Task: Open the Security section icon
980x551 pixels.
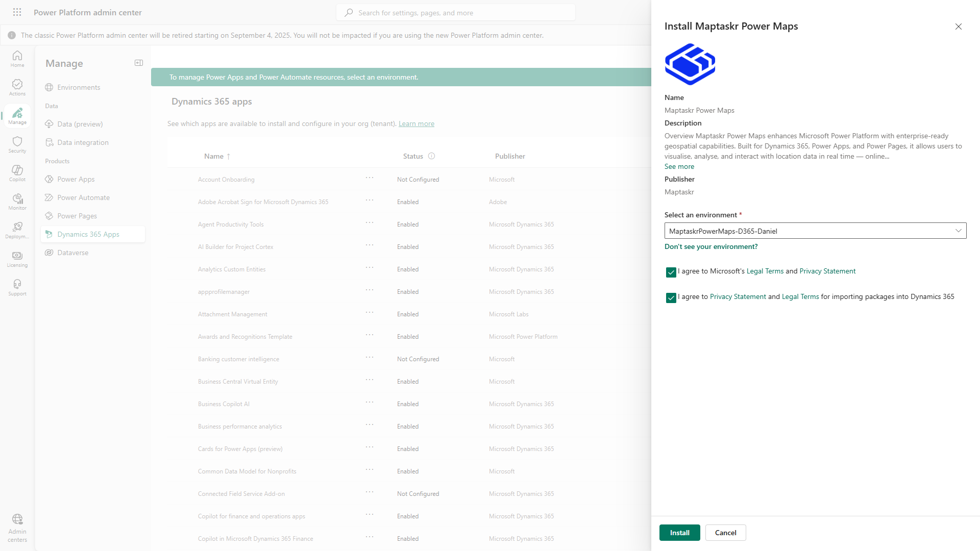Action: click(x=17, y=144)
